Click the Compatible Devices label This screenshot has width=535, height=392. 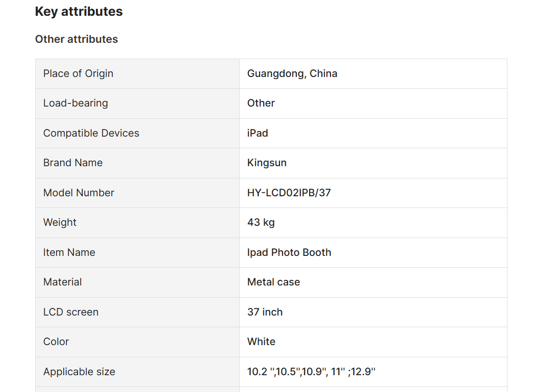point(91,133)
